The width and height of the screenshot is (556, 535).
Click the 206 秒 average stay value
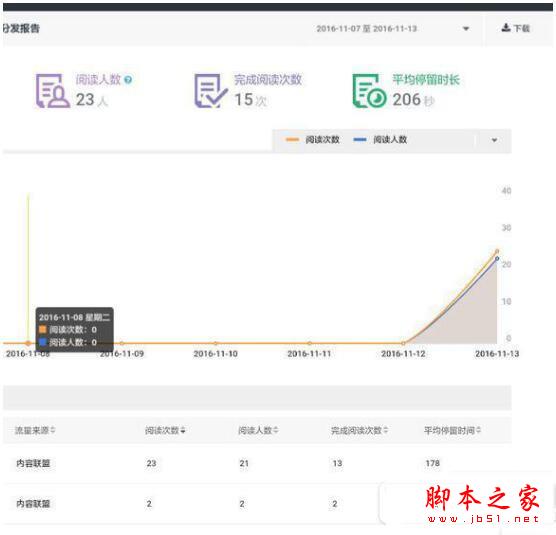click(413, 100)
